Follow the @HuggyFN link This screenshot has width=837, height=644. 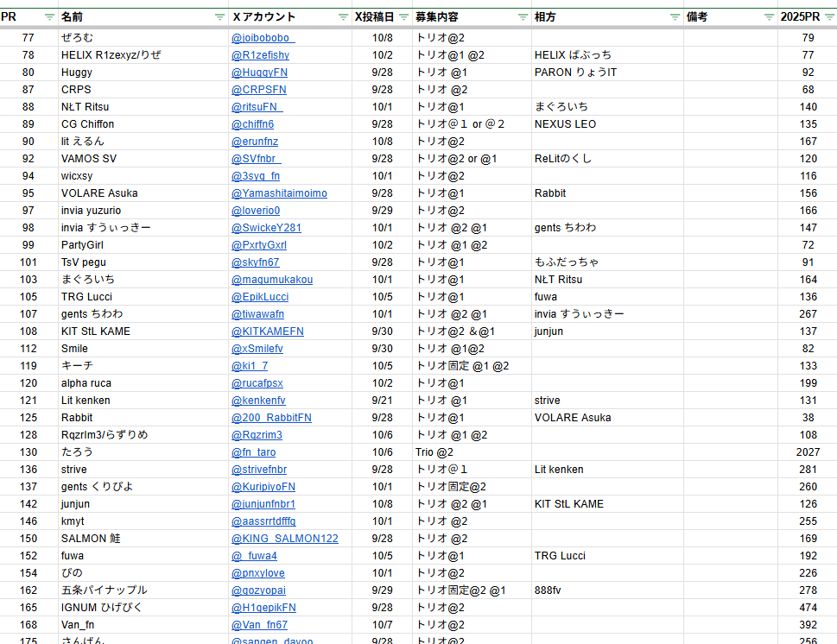(x=259, y=73)
